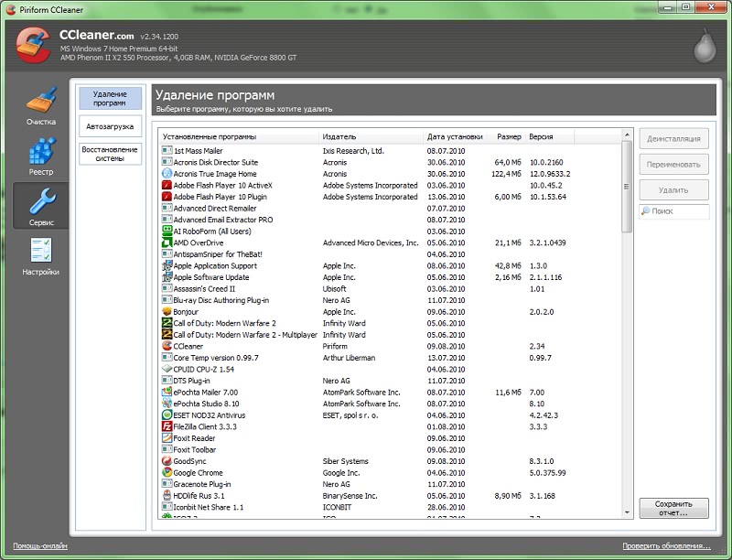Focus the Поиск search field
732x560 pixels.
pos(673,211)
